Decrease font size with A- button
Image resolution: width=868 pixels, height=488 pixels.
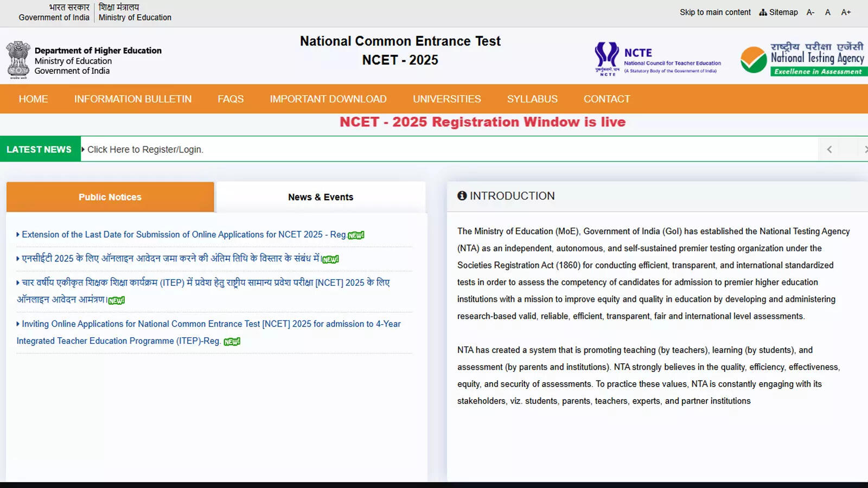coord(810,12)
